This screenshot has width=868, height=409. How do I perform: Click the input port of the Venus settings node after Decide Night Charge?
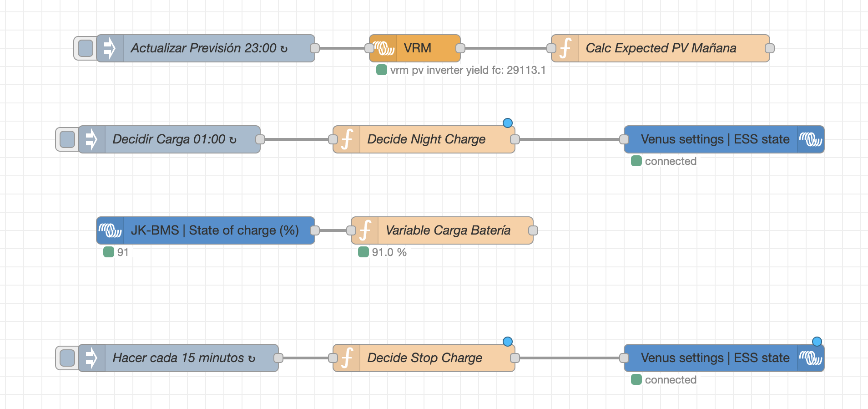point(624,139)
